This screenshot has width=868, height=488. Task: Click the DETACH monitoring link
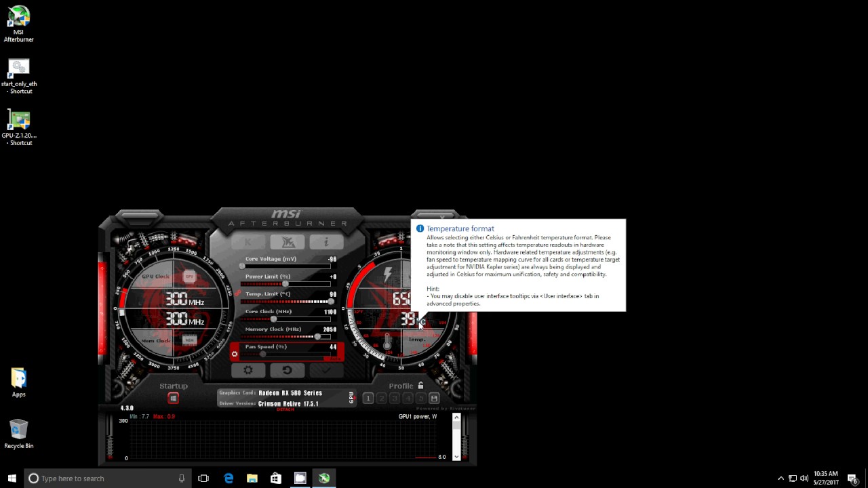tap(285, 409)
